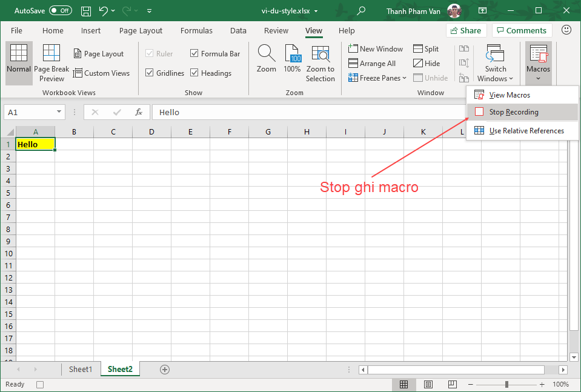
Task: Select column D header
Action: pos(151,132)
